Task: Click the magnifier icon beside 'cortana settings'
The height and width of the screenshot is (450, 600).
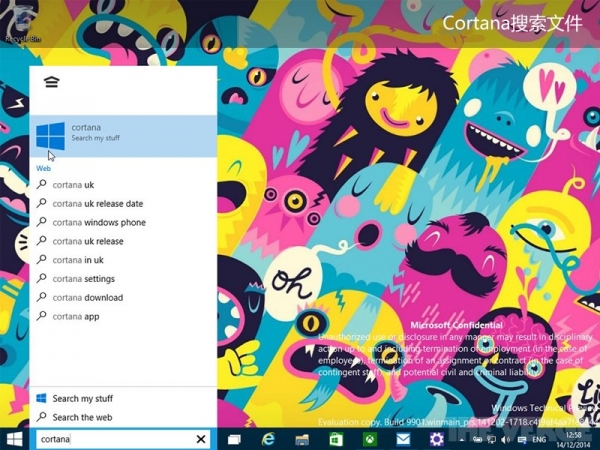Action: pos(41,278)
